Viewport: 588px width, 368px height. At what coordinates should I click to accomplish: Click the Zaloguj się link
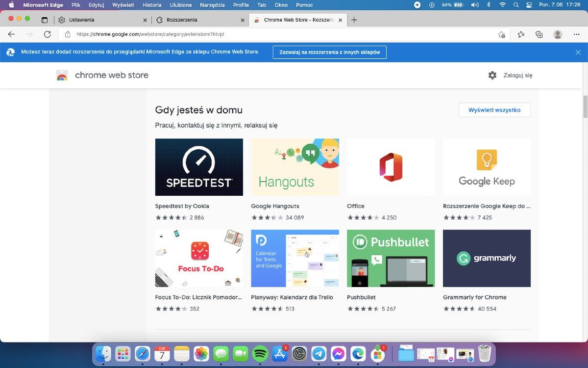pos(518,75)
